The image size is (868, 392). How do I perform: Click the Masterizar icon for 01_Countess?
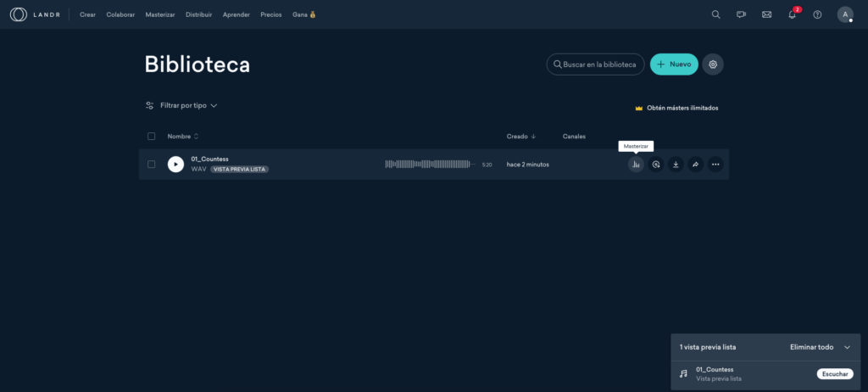point(636,165)
